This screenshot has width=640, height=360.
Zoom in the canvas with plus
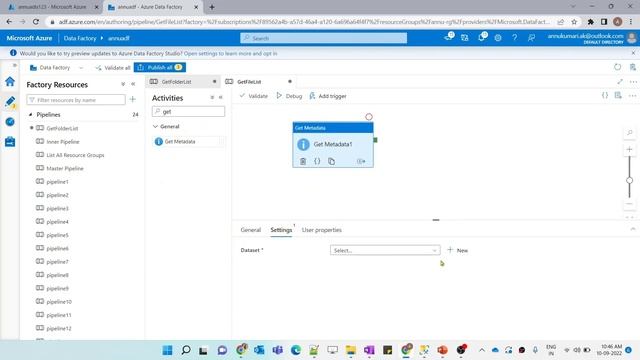click(629, 149)
